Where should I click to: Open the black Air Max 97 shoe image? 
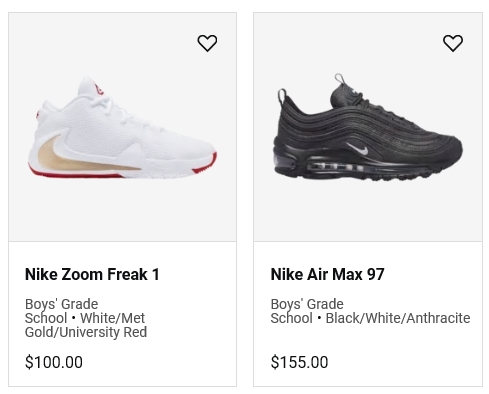tap(368, 127)
